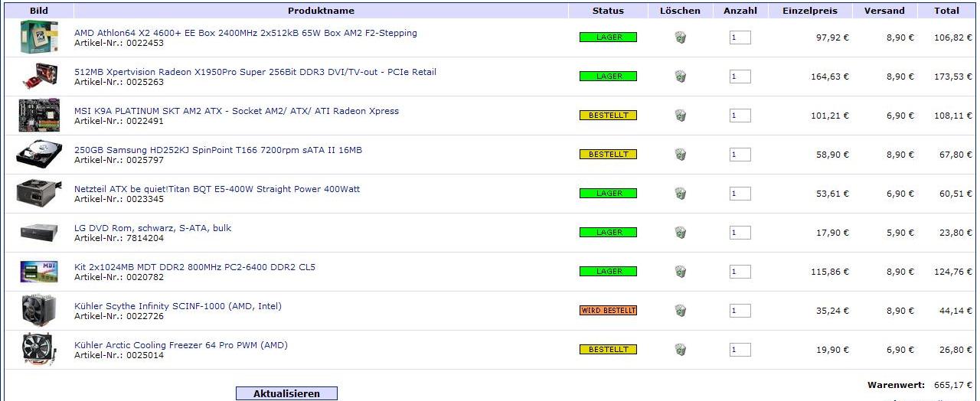Open Radeon X1950Pro graphics card thumbnail
This screenshot has width=980, height=401.
pos(39,77)
